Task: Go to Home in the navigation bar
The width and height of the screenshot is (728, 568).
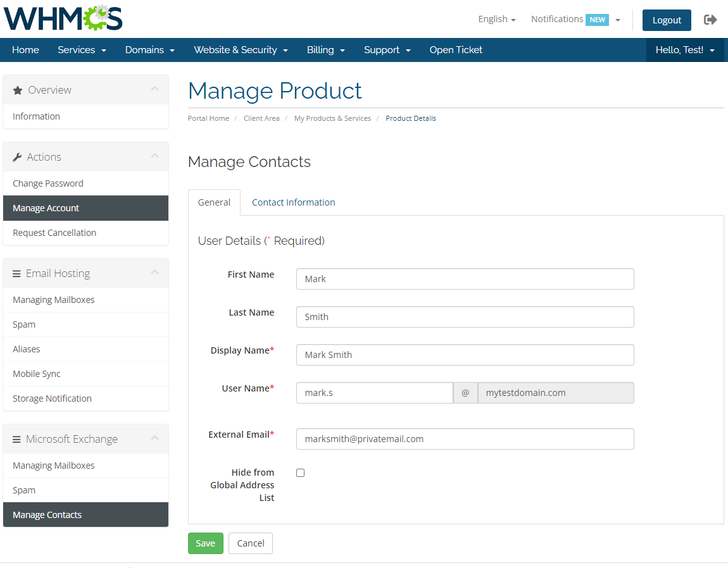Action: pos(25,50)
